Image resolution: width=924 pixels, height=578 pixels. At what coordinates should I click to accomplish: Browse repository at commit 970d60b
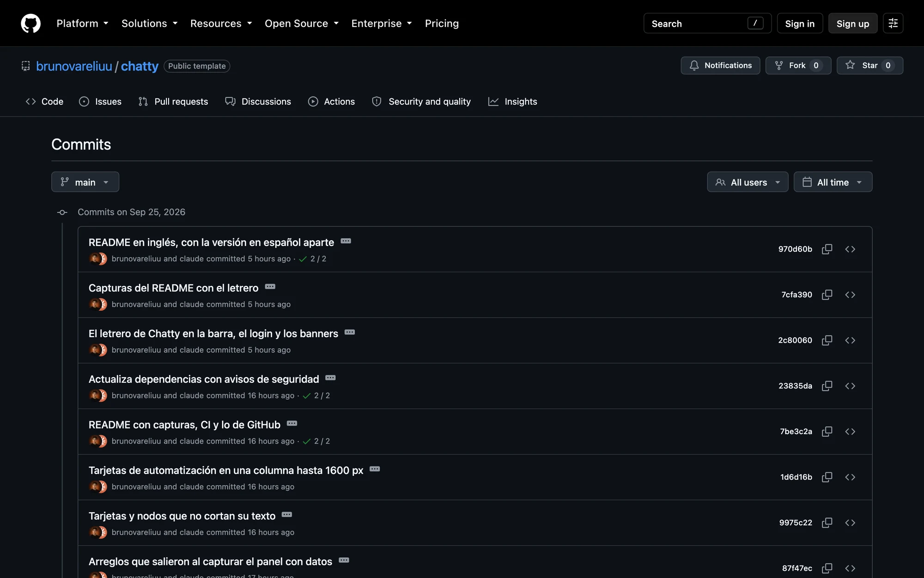point(850,249)
